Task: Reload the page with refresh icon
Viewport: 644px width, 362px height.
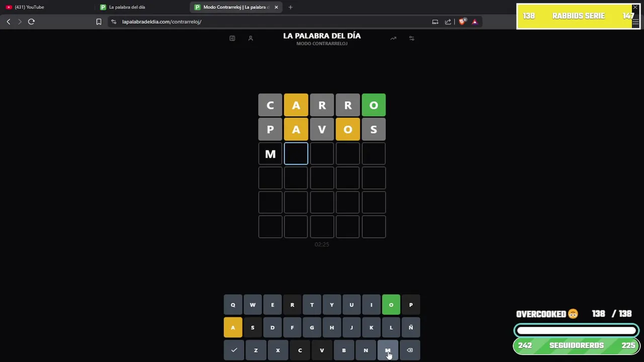Action: [31, 22]
